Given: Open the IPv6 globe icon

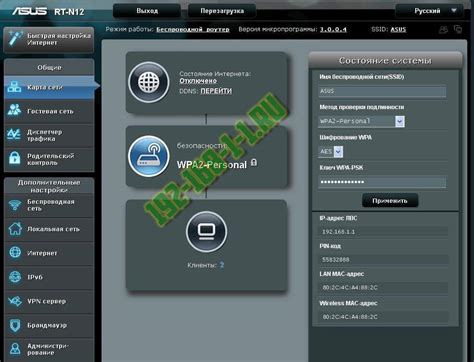Looking at the screenshot, I should 15,277.
